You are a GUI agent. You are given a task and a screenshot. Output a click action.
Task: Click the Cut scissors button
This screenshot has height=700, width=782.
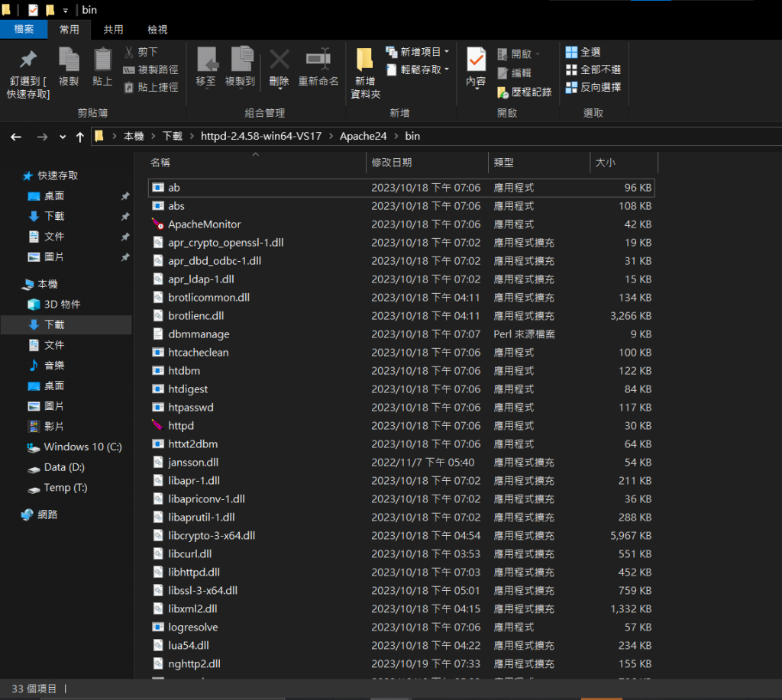[x=141, y=52]
